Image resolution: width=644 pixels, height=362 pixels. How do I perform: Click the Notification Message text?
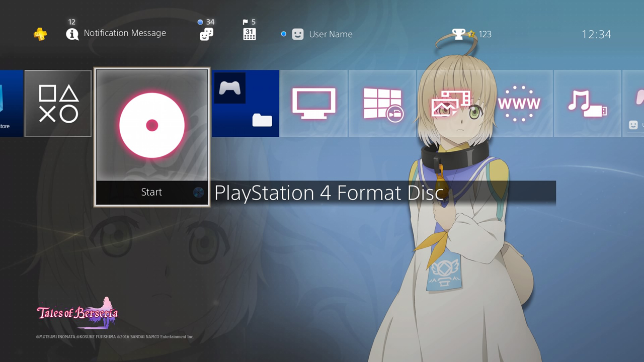click(125, 33)
